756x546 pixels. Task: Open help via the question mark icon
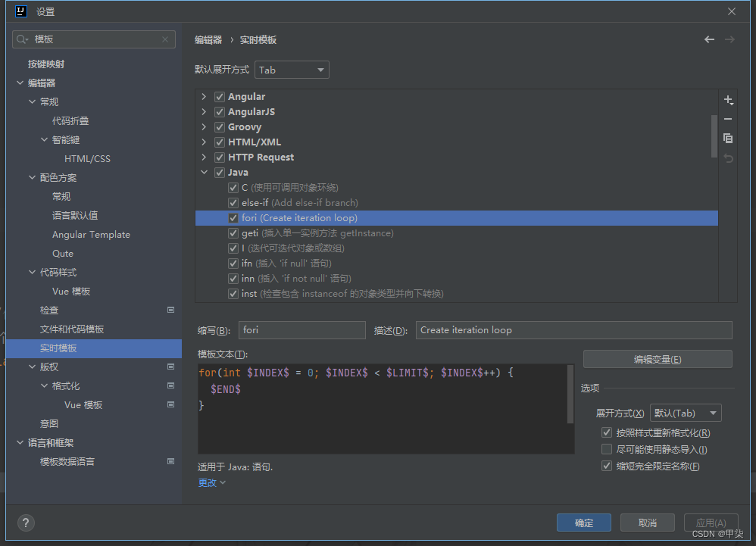pyautogui.click(x=25, y=523)
